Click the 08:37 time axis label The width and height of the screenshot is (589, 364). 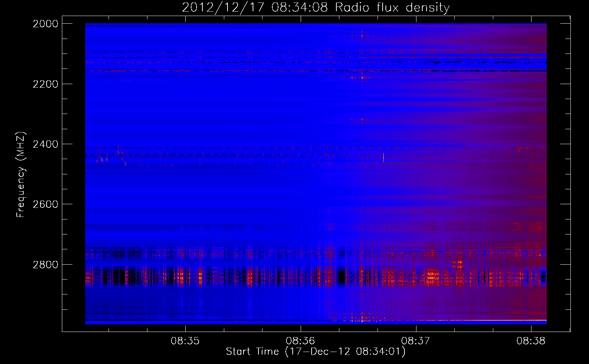416,341
